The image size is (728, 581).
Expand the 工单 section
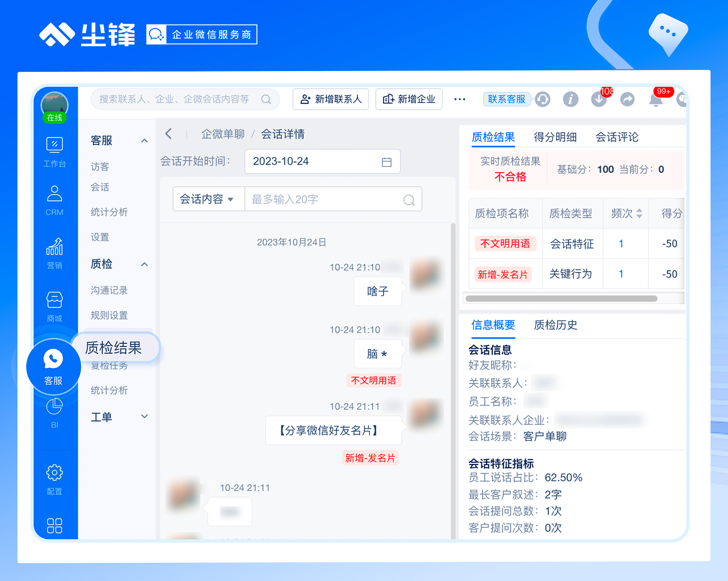145,416
